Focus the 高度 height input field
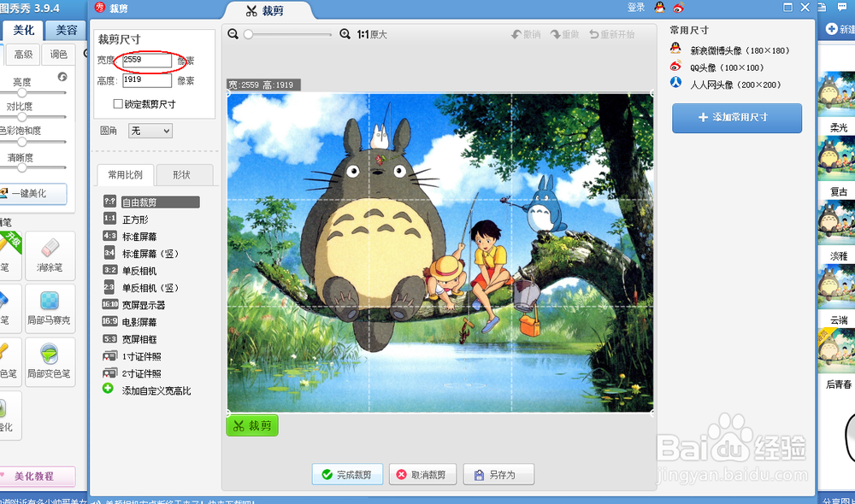The image size is (855, 504). pyautogui.click(x=147, y=80)
